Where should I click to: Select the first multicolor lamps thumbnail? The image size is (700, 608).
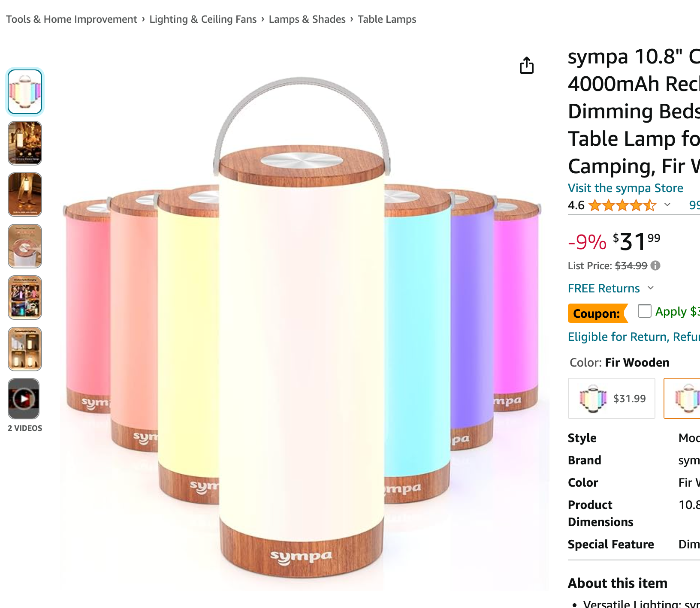click(x=25, y=92)
